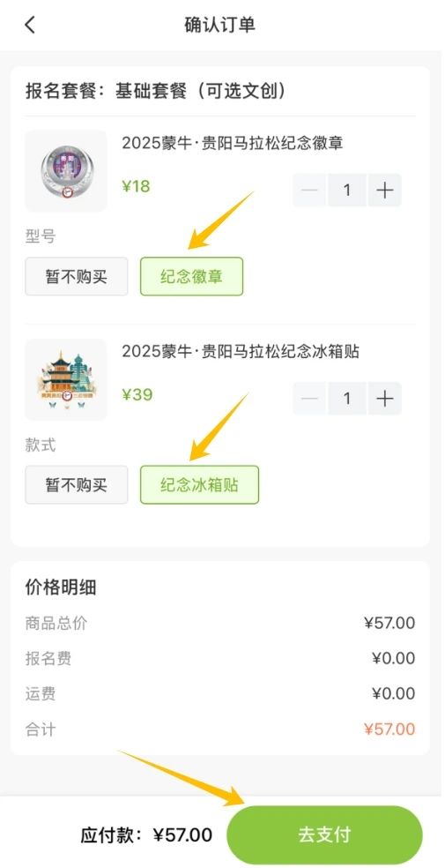This screenshot has width=445, height=868.
Task: Click the badge quantity number field
Action: click(347, 191)
